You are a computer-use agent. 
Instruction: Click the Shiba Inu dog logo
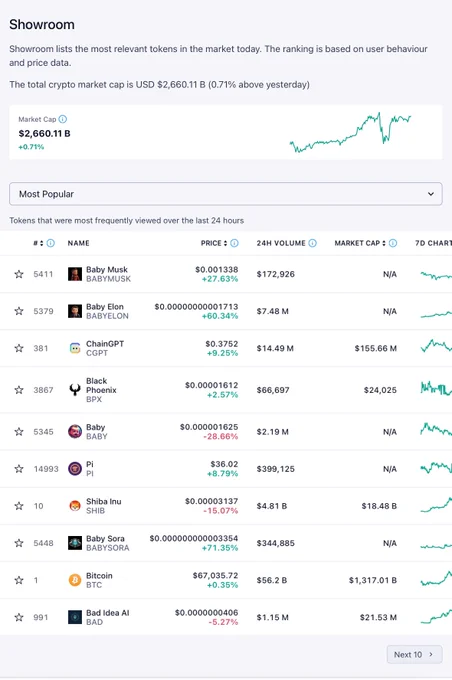click(75, 506)
